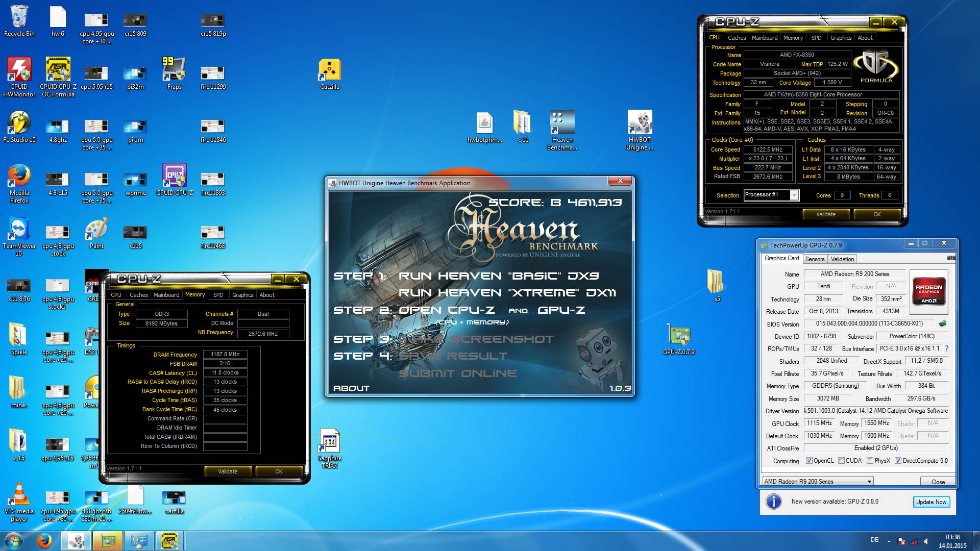The height and width of the screenshot is (551, 980).
Task: Click Update Now for GPU-Z 0.8.0
Action: 931,502
